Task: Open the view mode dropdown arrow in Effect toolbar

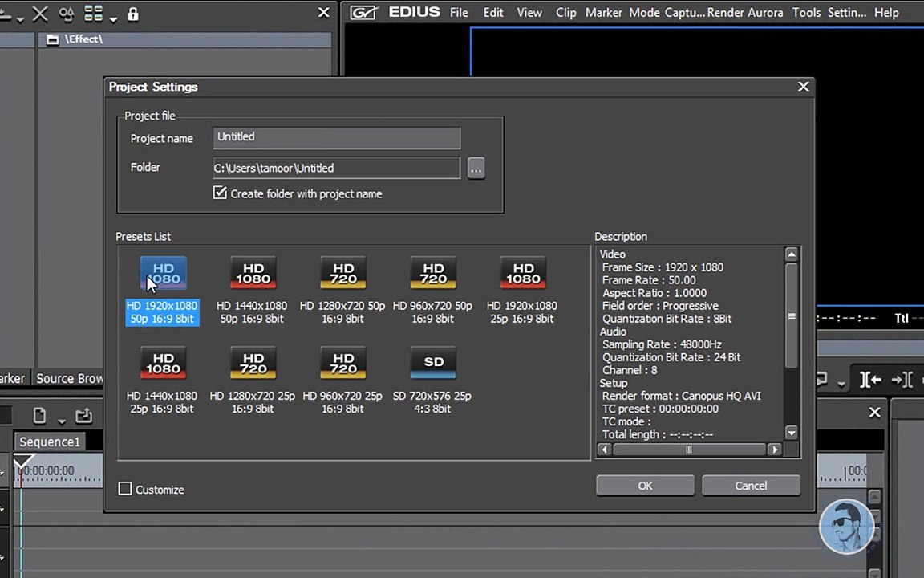Action: (x=113, y=18)
